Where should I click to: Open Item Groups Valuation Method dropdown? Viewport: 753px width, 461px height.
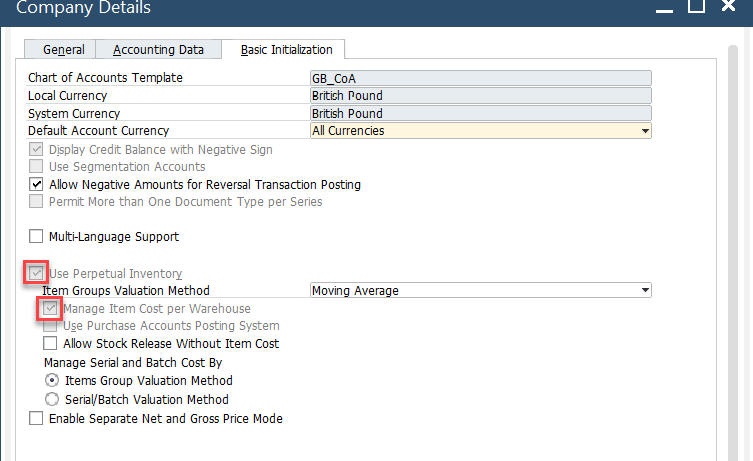coord(645,291)
